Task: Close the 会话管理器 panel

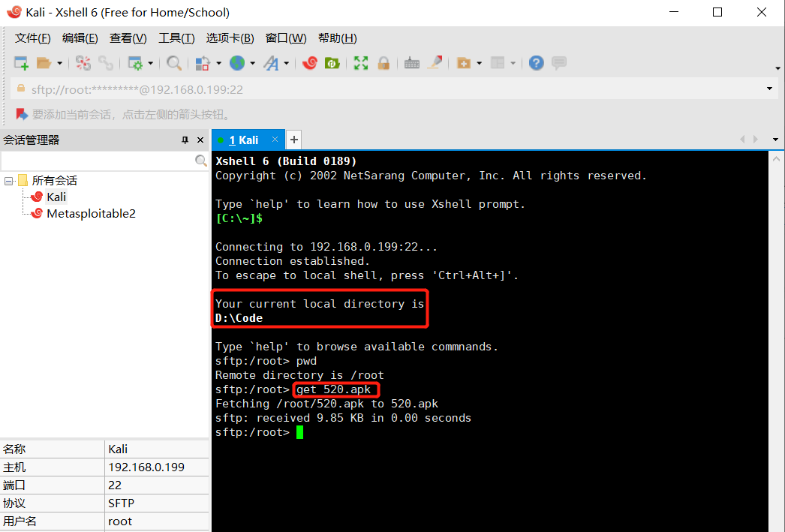Action: point(200,140)
